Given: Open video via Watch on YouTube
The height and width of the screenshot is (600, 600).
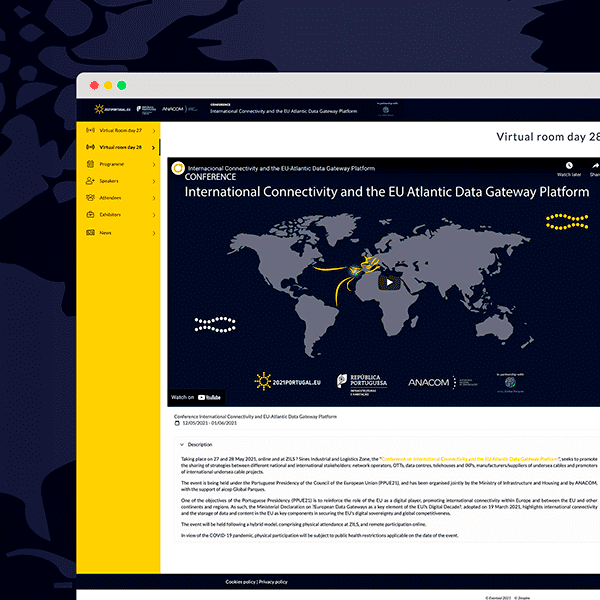Looking at the screenshot, I should tap(196, 397).
